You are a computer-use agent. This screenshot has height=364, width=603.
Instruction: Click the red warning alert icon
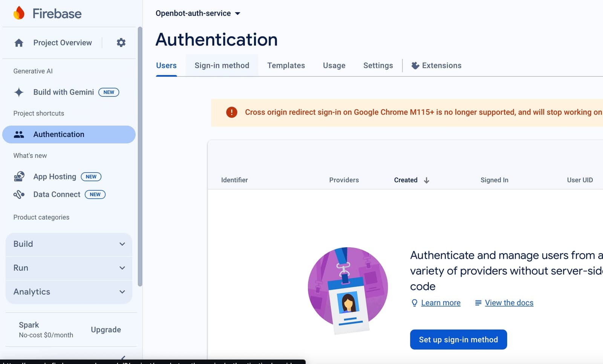(x=231, y=112)
